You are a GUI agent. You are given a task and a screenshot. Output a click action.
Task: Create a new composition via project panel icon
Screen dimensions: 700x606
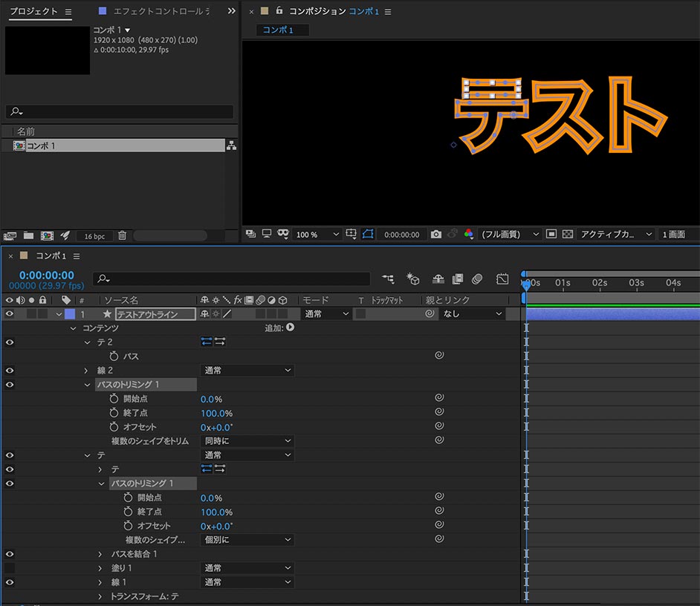48,235
